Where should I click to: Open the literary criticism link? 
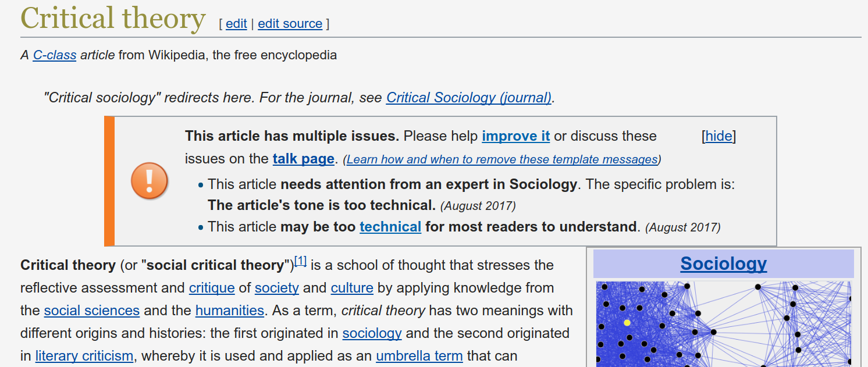click(84, 355)
